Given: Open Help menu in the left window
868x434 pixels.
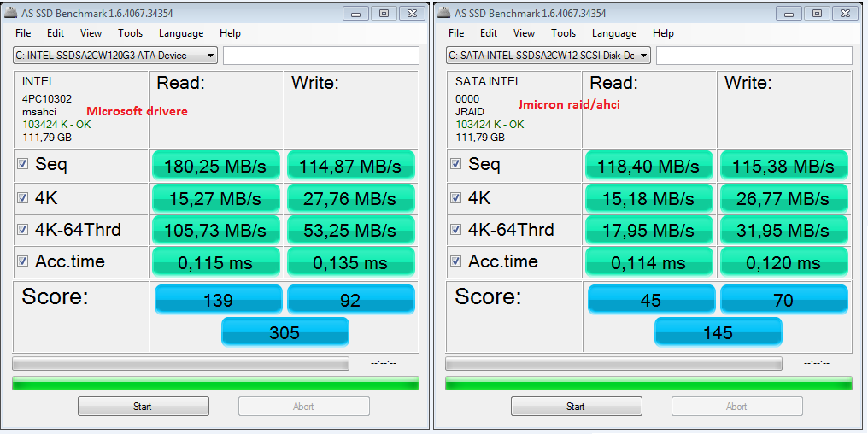Looking at the screenshot, I should [x=230, y=33].
